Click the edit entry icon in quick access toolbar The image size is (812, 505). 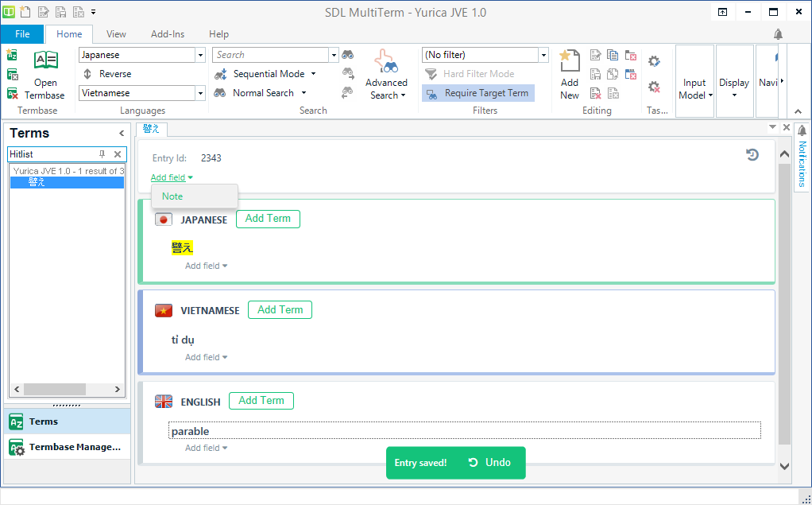tap(44, 11)
